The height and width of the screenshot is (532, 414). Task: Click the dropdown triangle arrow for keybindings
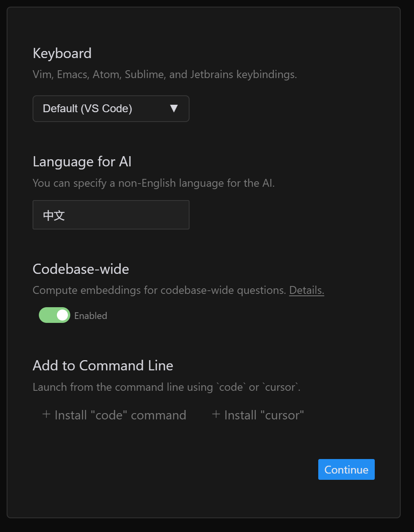pyautogui.click(x=174, y=109)
